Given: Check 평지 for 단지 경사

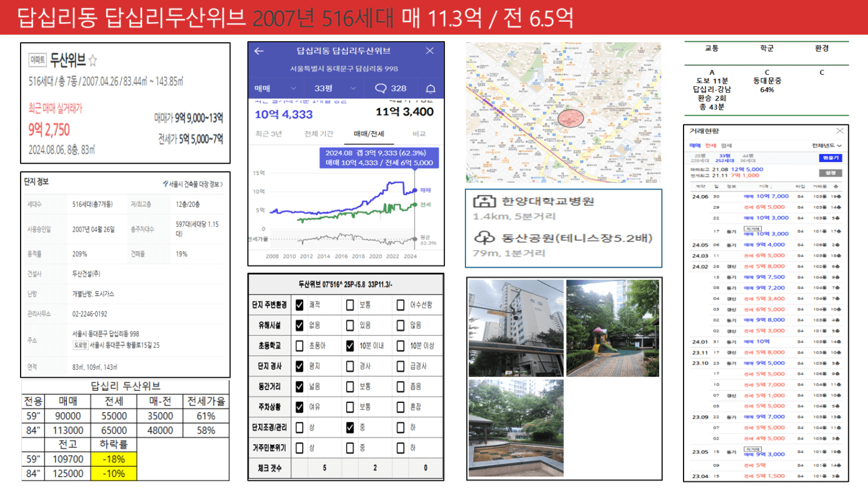Looking at the screenshot, I should (x=299, y=366).
